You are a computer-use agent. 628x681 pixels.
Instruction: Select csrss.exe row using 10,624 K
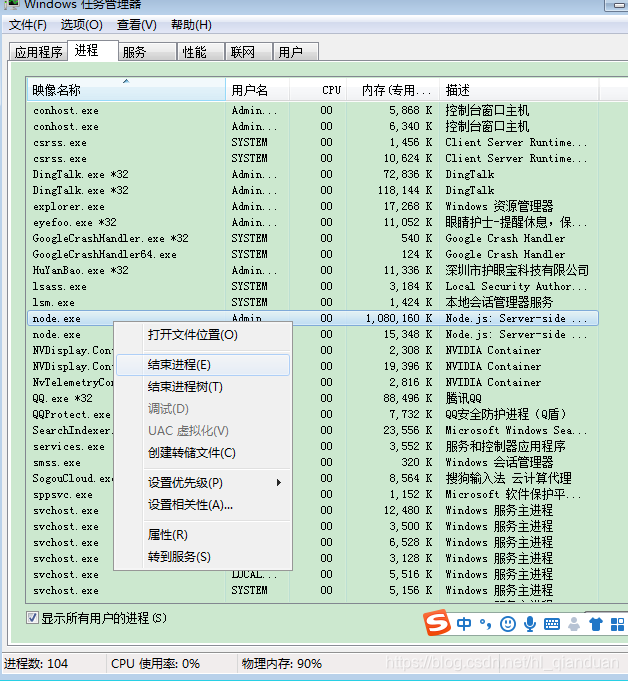(x=313, y=158)
